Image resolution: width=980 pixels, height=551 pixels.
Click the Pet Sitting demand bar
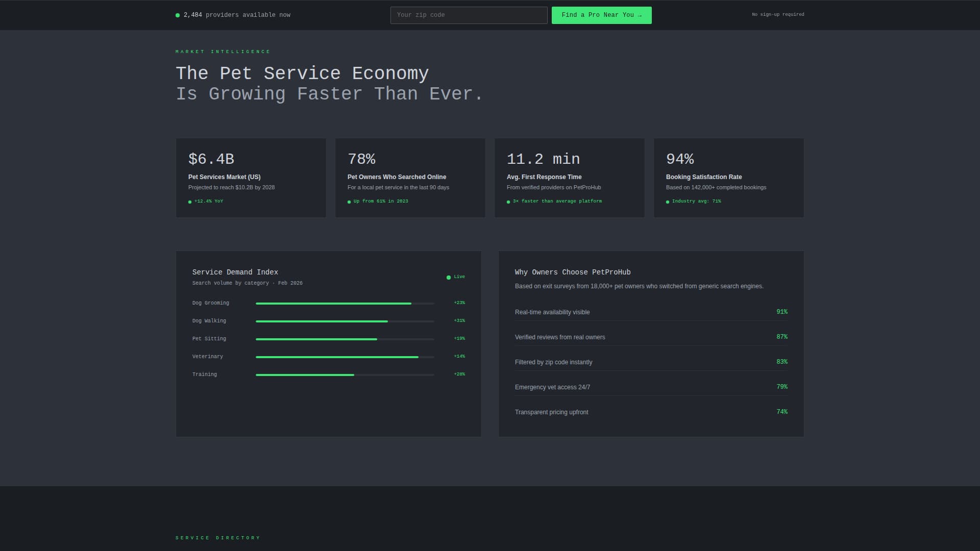pyautogui.click(x=345, y=339)
